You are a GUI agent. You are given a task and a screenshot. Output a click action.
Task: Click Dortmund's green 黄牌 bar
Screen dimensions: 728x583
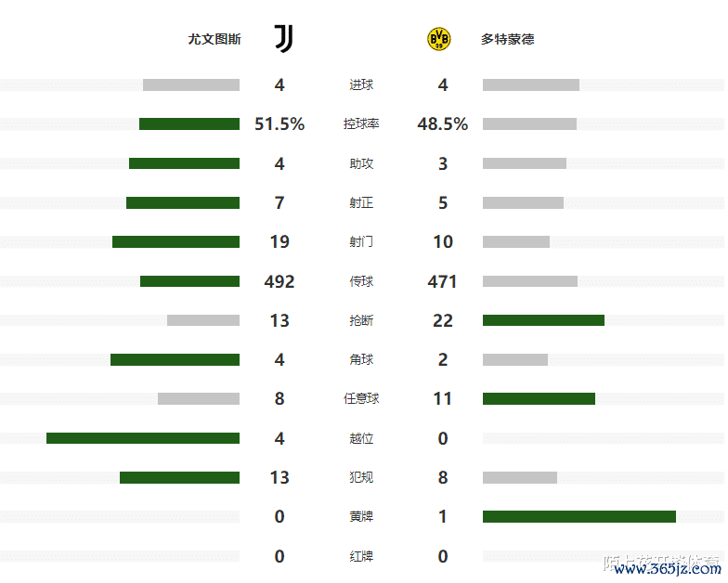[579, 516]
